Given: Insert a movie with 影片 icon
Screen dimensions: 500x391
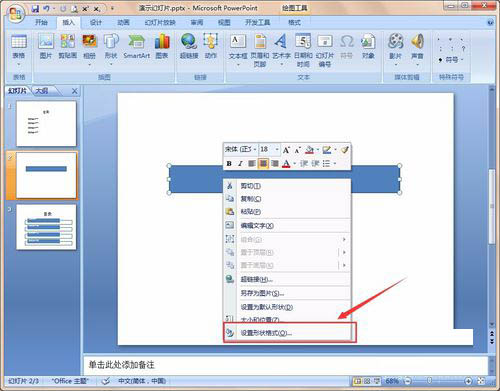Looking at the screenshot, I should (396, 49).
